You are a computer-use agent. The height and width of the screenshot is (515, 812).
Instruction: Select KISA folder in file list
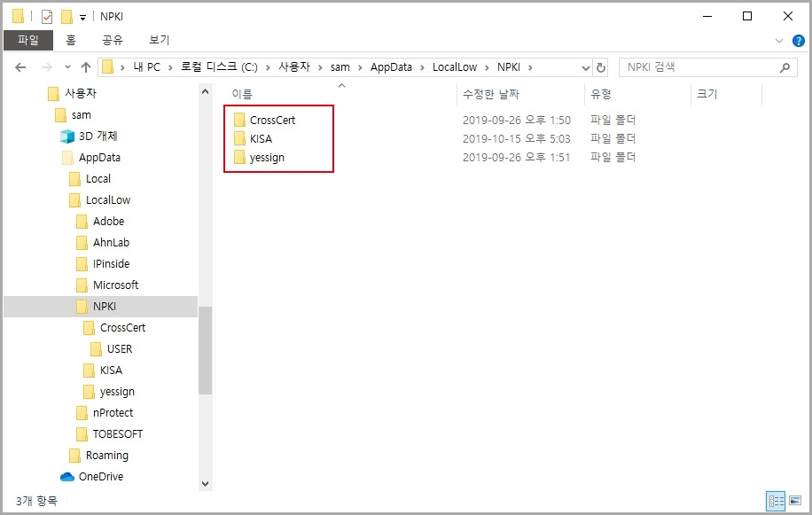pyautogui.click(x=253, y=138)
